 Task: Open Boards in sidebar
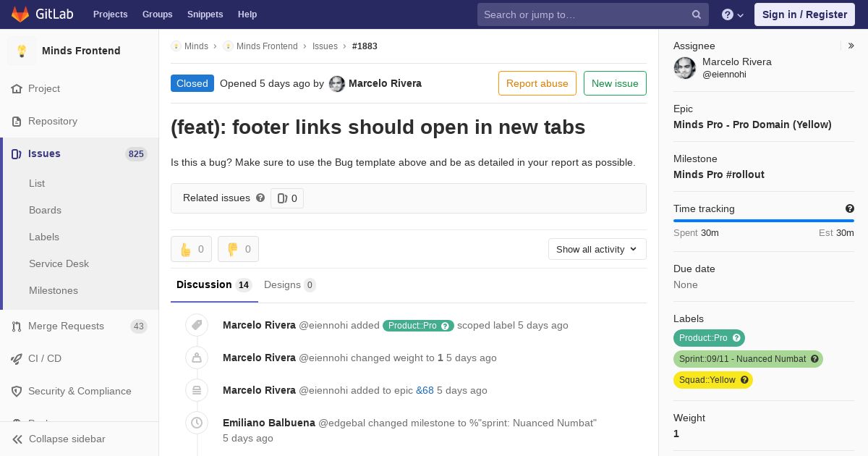(x=45, y=211)
